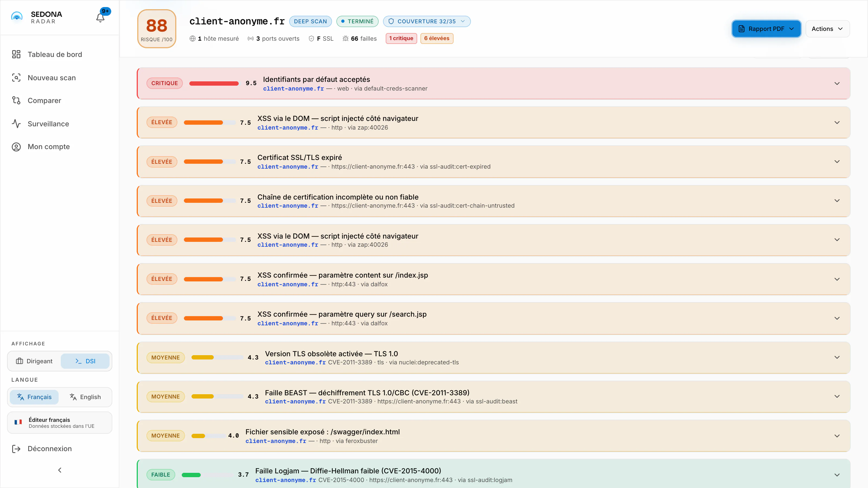Click the Comparer branch icon
Image resolution: width=868 pixels, height=488 pixels.
(16, 100)
